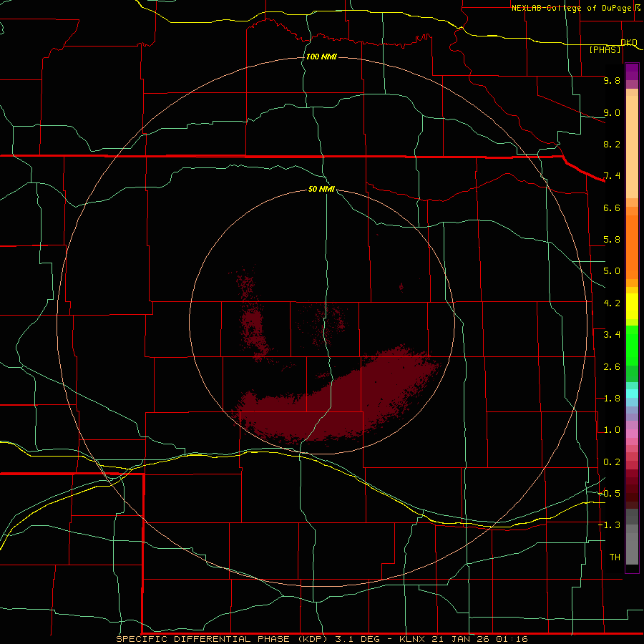Click the 100 NMI range ring label
This screenshot has height=644, width=644.
pyautogui.click(x=321, y=57)
